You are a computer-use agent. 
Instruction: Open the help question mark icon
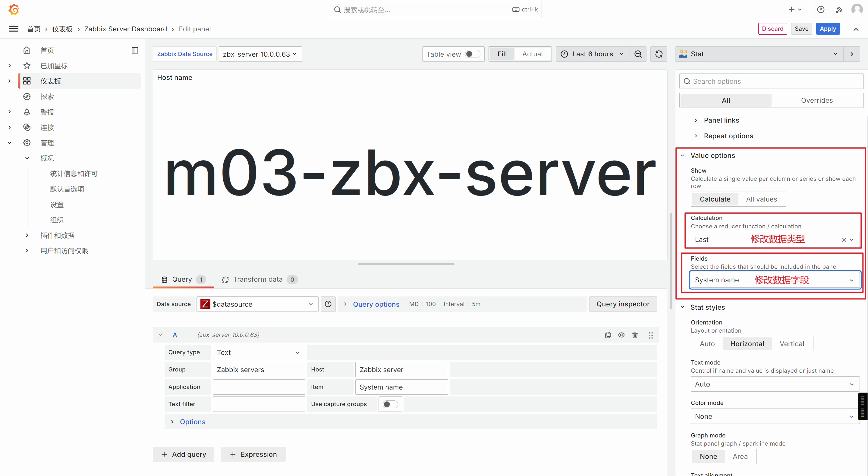pos(821,9)
